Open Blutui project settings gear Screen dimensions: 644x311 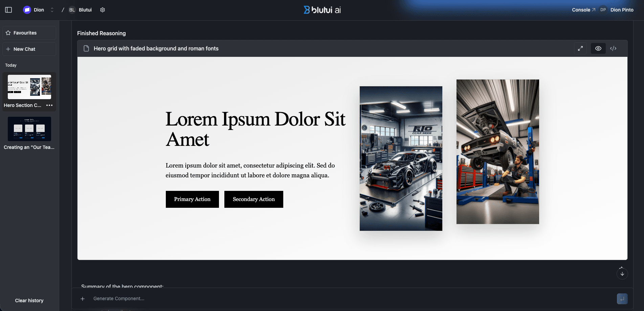tap(103, 10)
